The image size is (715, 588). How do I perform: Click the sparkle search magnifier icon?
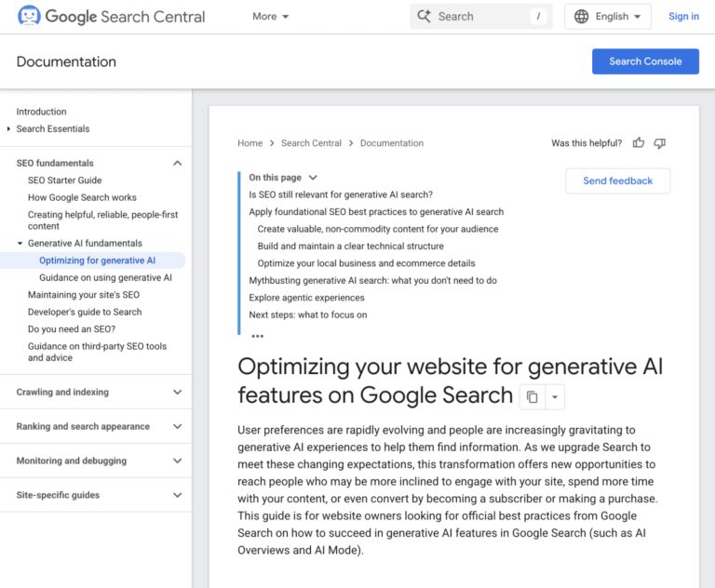pyautogui.click(x=424, y=17)
